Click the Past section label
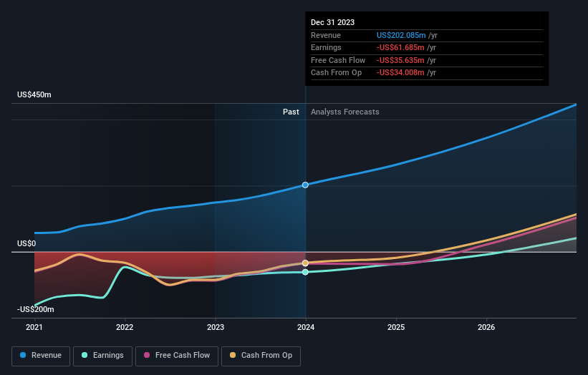The width and height of the screenshot is (588, 375). [291, 112]
